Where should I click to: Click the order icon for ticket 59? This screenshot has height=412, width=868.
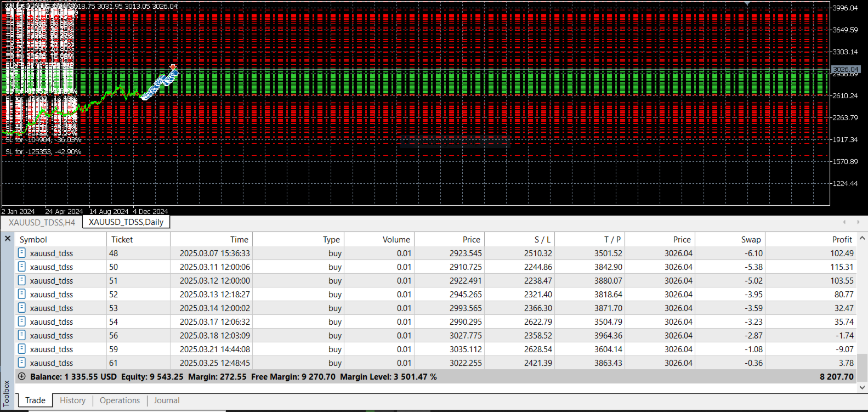click(22, 349)
